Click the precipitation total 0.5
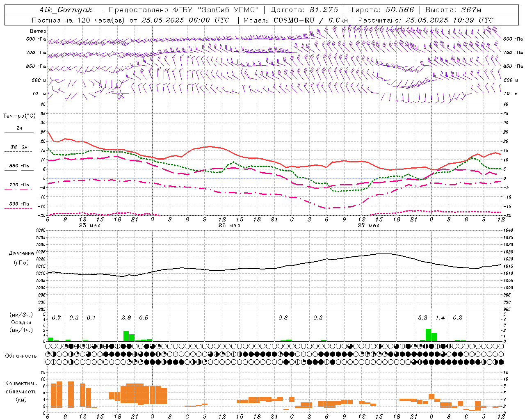 click(x=144, y=318)
